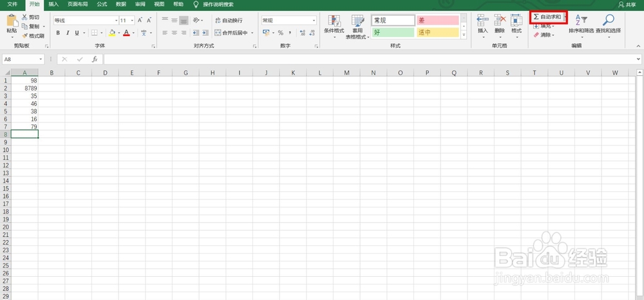Select the Format Painter (格式刷) brush
The image size is (644, 300).
click(x=24, y=35)
